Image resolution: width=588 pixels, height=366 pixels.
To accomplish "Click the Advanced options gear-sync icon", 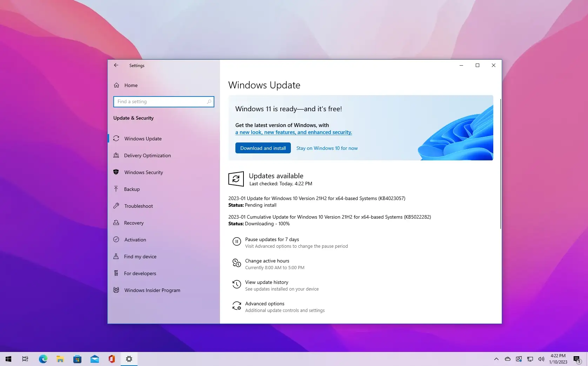I will (x=237, y=306).
